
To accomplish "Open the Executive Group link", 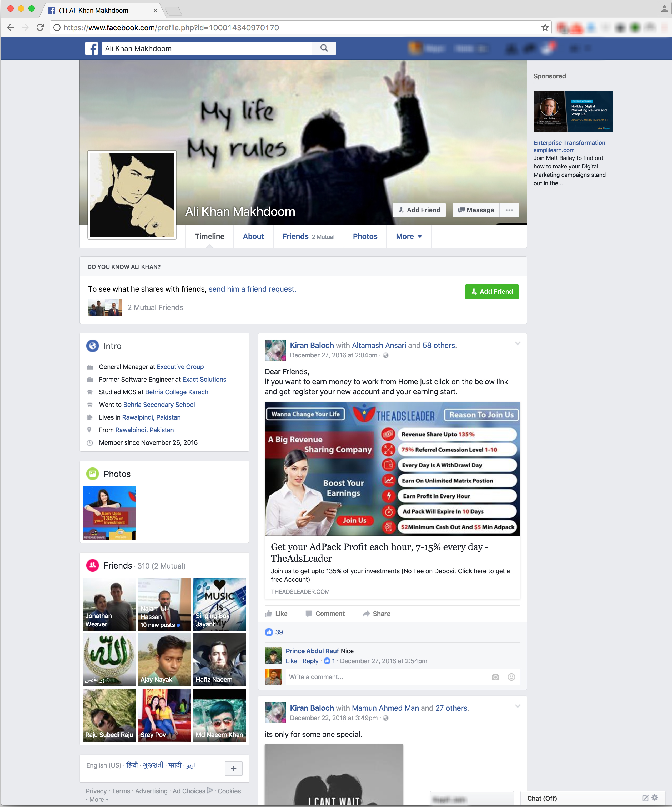I will click(x=180, y=367).
